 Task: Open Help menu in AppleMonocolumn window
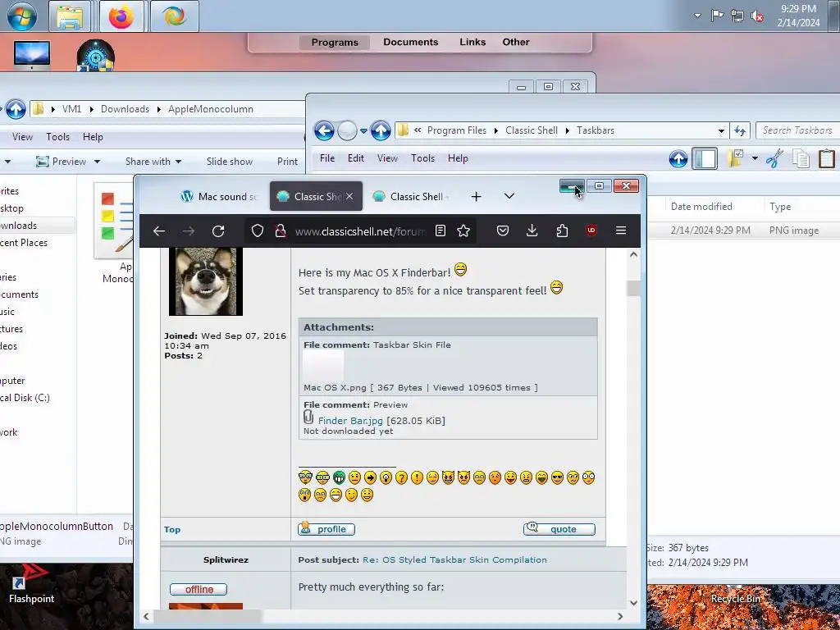(93, 137)
